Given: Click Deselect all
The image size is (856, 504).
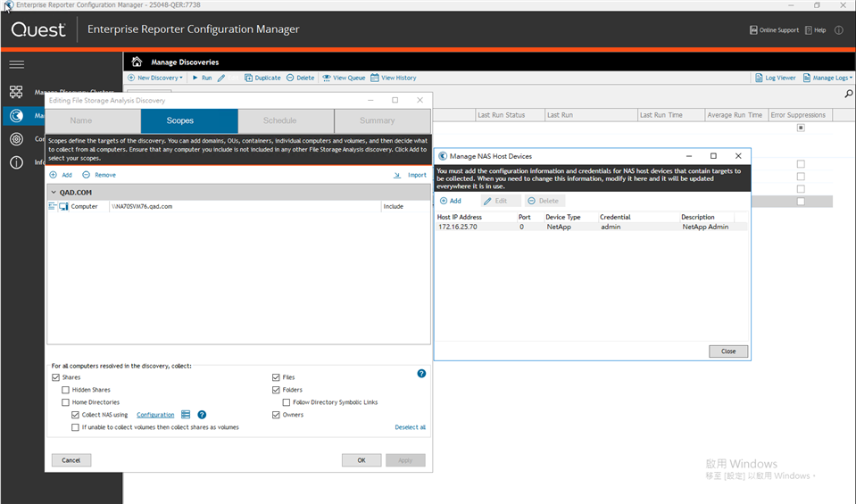Looking at the screenshot, I should [x=410, y=427].
